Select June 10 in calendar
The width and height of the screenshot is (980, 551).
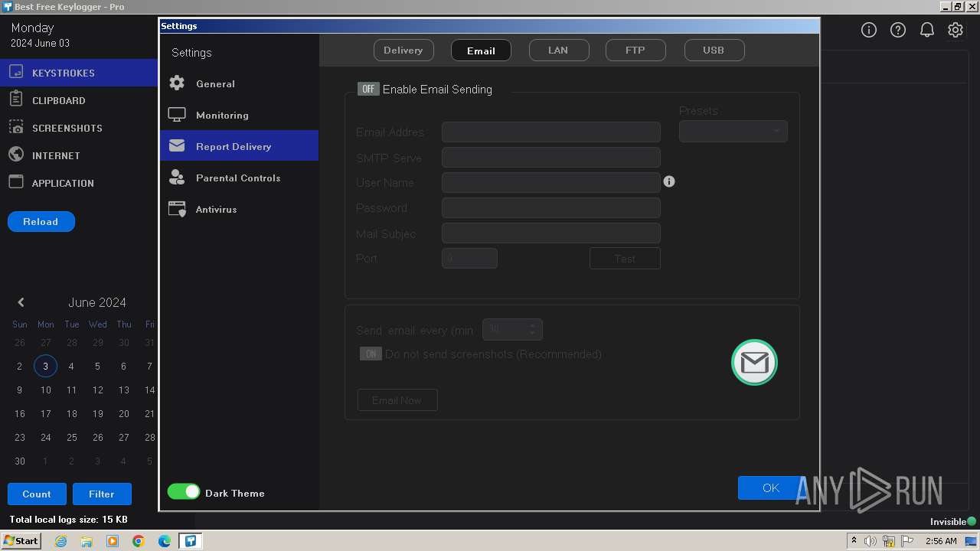tap(45, 390)
